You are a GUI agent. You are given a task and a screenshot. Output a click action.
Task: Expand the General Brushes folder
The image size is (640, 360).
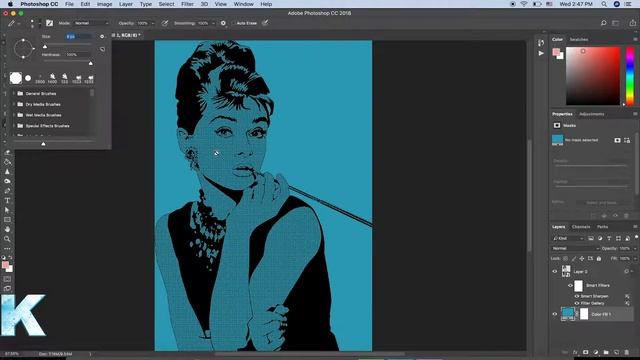point(14,93)
